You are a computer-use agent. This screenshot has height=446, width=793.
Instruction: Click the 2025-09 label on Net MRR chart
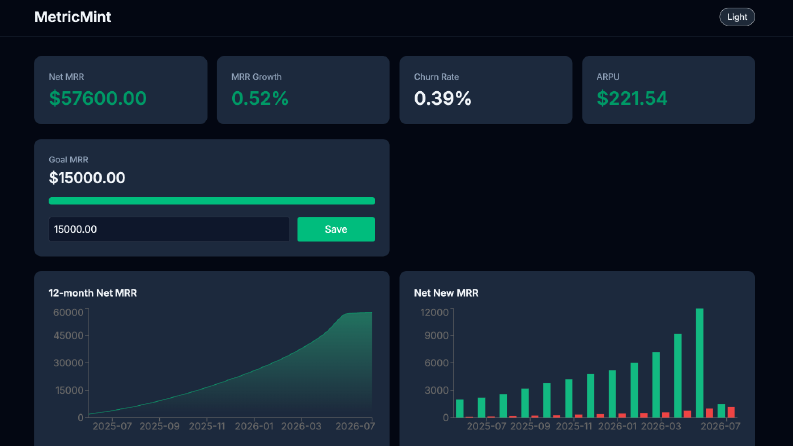click(159, 426)
